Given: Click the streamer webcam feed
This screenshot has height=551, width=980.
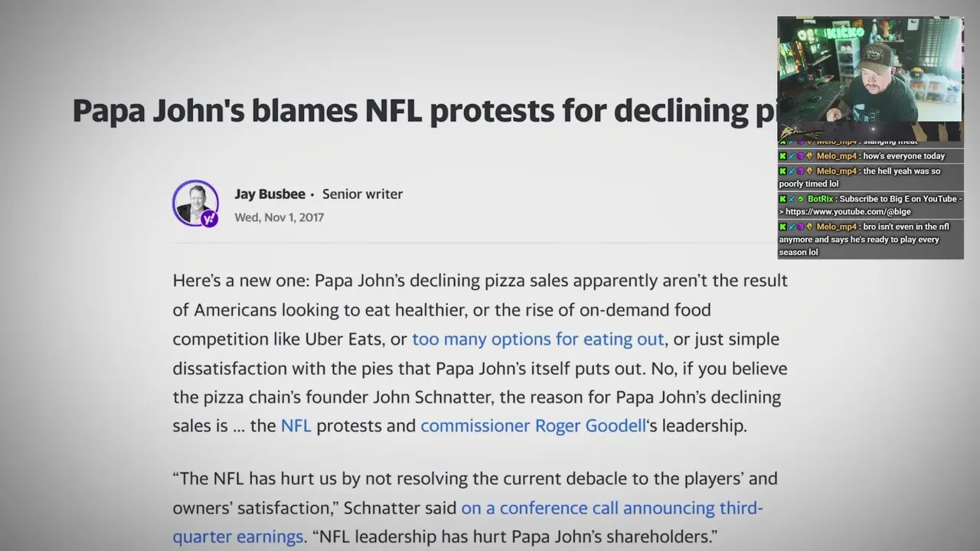Looking at the screenshot, I should point(871,80).
